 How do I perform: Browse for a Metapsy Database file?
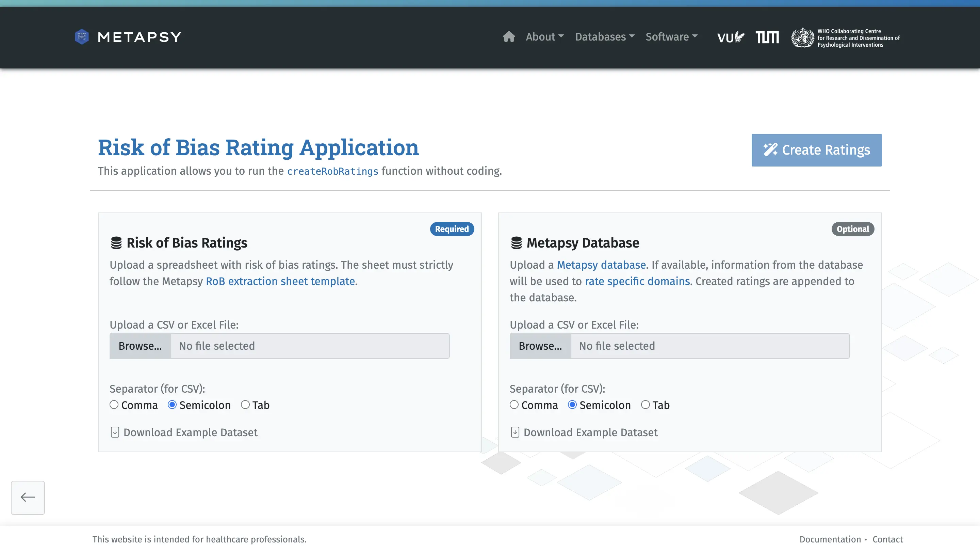(540, 346)
